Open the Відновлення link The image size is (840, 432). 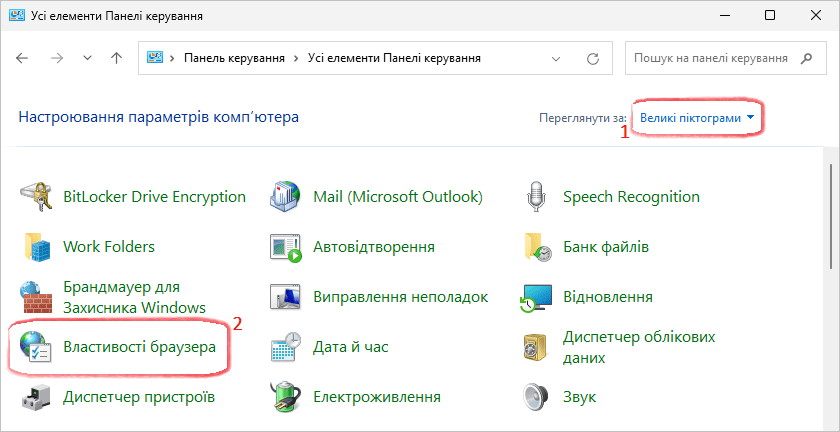pos(608,297)
